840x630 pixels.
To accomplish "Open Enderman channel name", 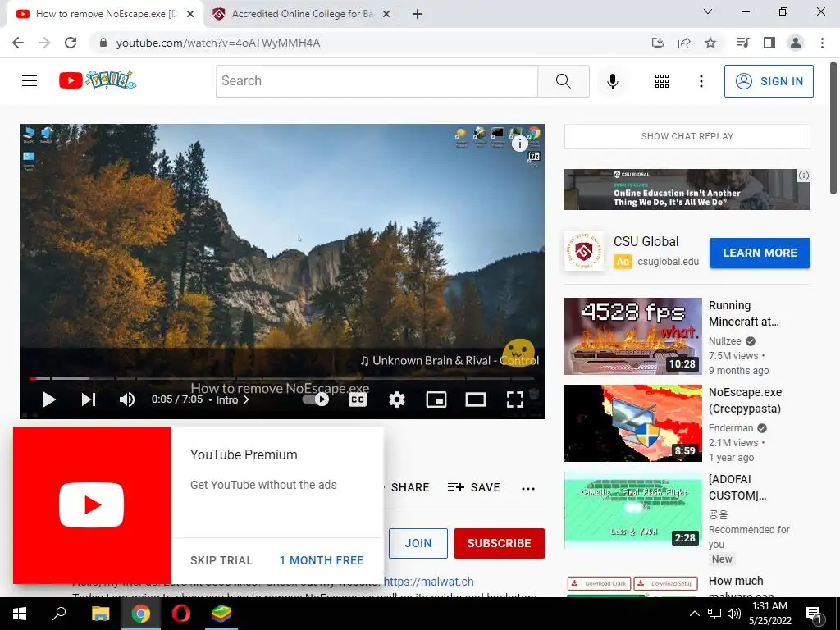I will point(731,428).
